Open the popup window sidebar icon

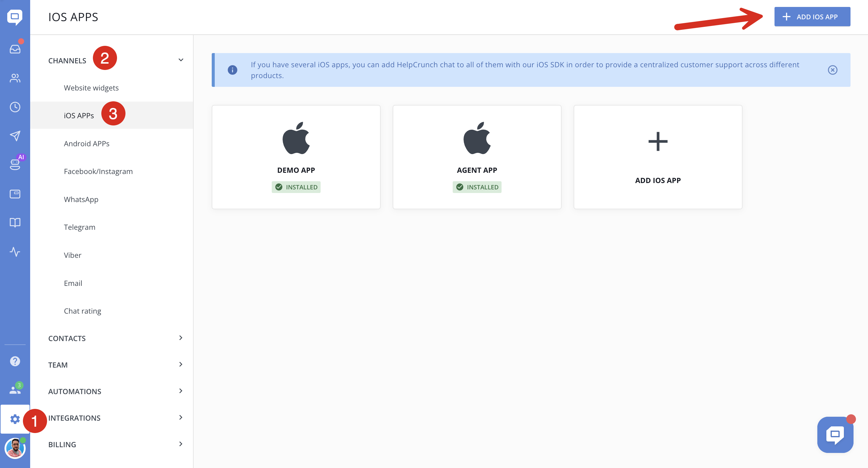pos(15,194)
